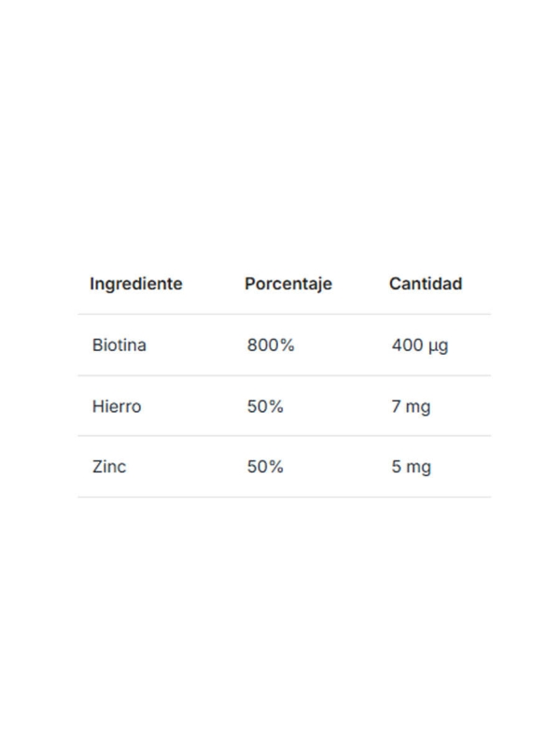Click the 400 µg quantity cell
560x747 pixels.
coord(420,345)
